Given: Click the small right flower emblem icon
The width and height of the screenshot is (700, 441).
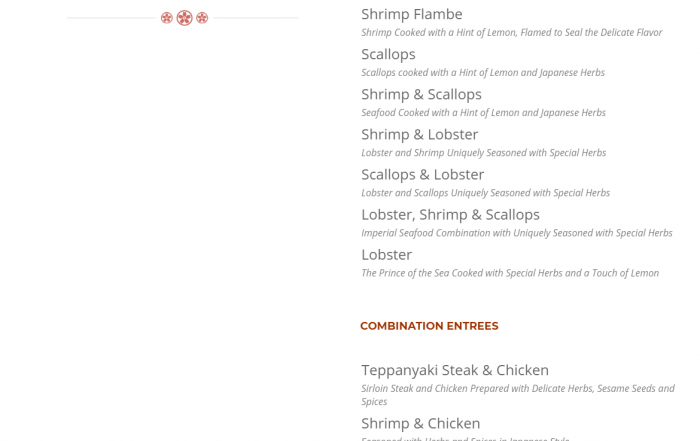Looking at the screenshot, I should 202,18.
